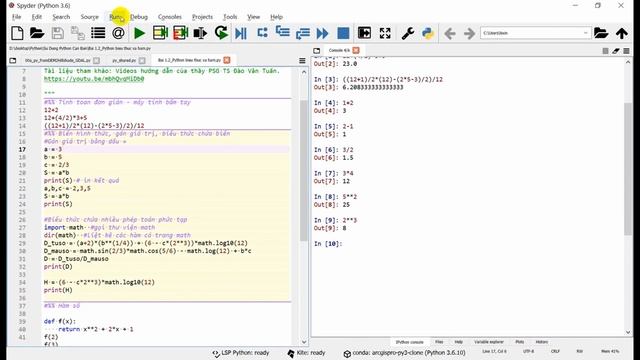
Task: Open the PYTHONPATH manager Python icon
Action: pyautogui.click(x=428, y=33)
